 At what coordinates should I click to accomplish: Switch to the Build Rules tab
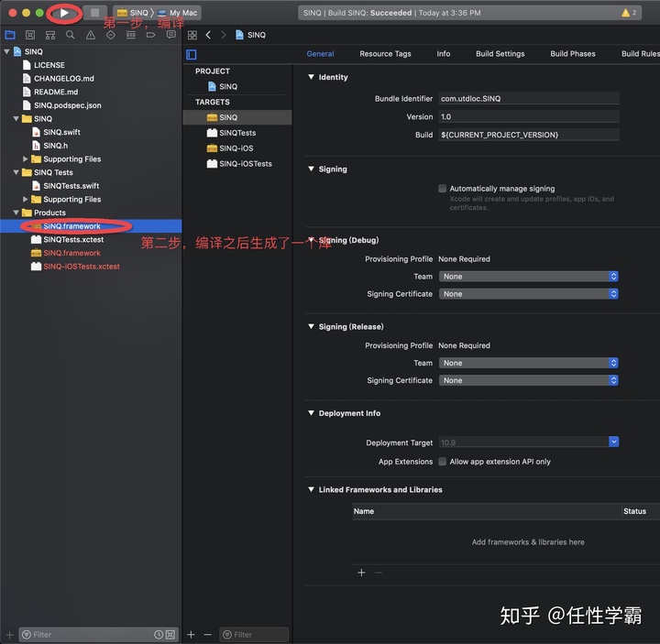(x=640, y=54)
